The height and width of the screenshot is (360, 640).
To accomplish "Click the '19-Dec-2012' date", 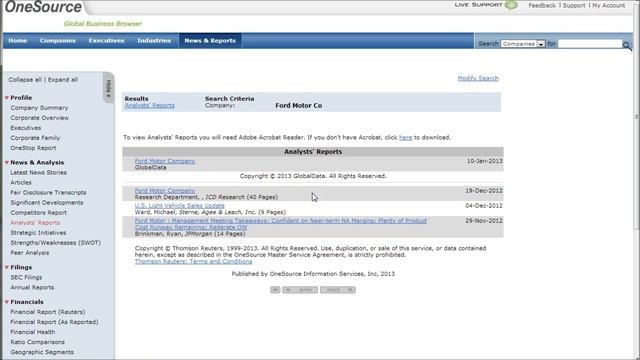I will (484, 191).
